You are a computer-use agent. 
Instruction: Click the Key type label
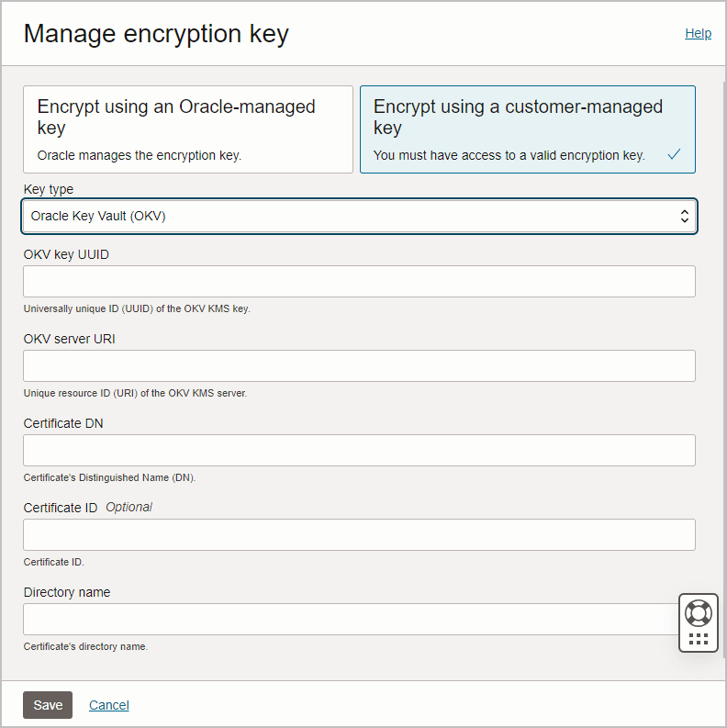coord(49,189)
